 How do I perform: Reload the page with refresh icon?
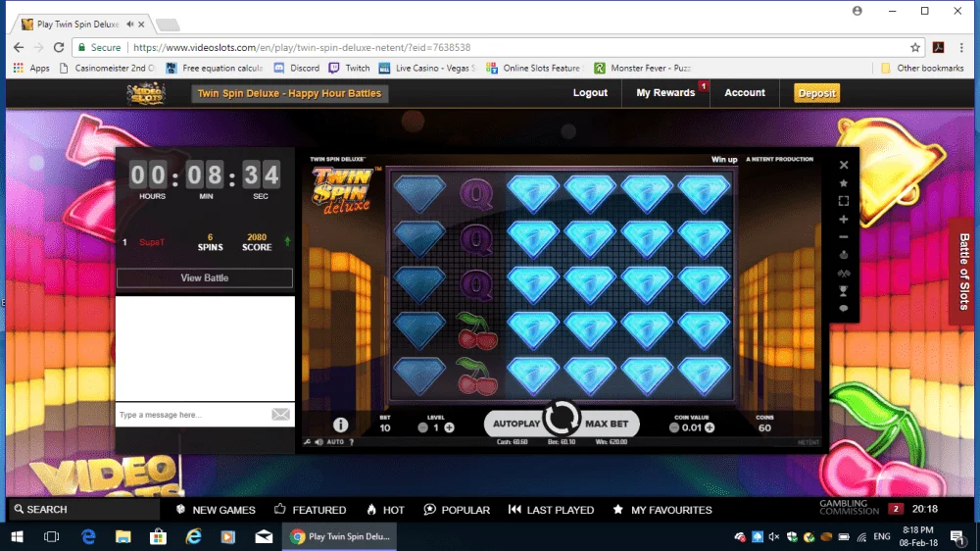pos(59,47)
